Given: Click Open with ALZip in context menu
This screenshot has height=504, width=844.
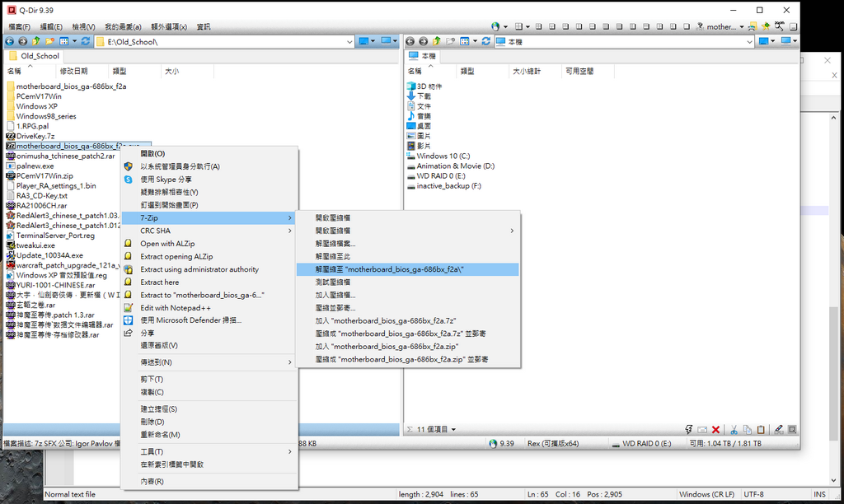Looking at the screenshot, I should pos(210,244).
